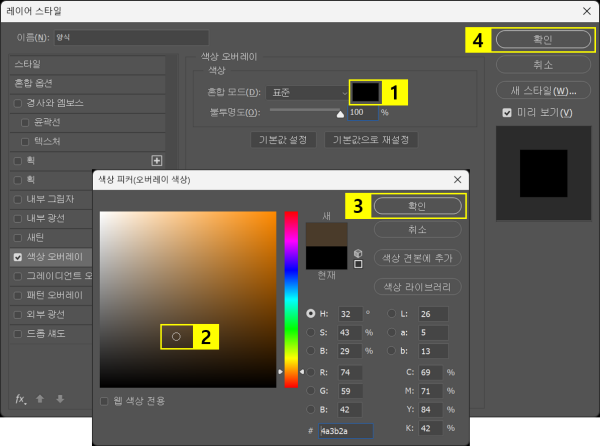Click the overlay color swatch
This screenshot has width=600, height=446.
click(365, 92)
